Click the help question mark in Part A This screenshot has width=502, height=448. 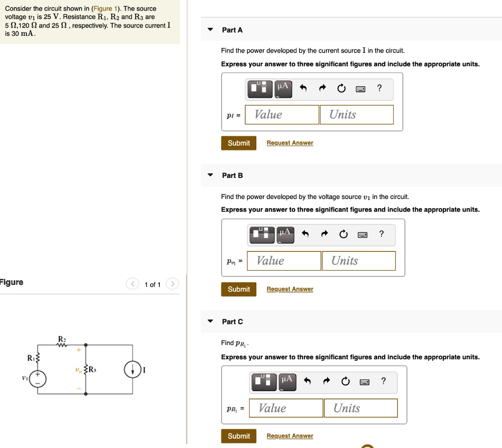coord(378,89)
